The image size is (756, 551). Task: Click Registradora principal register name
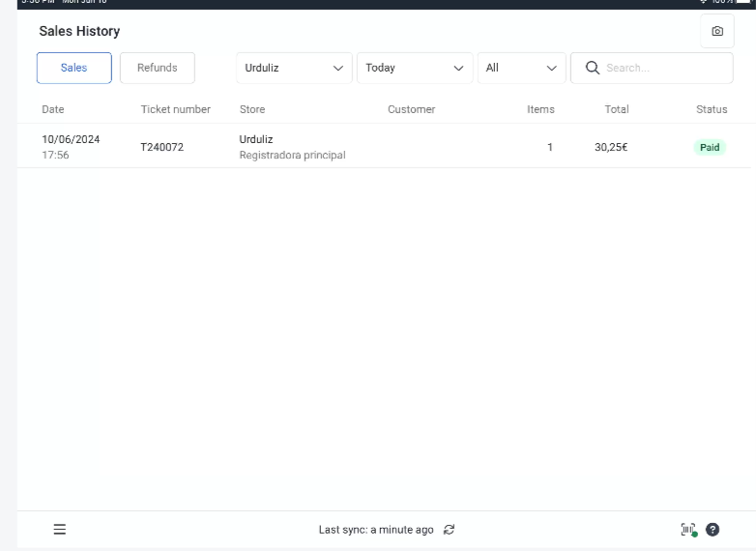point(292,155)
